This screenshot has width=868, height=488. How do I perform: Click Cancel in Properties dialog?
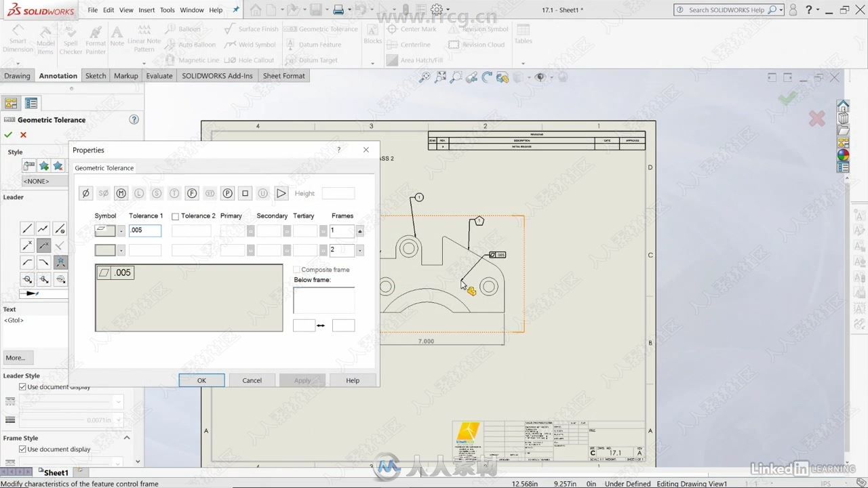click(252, 380)
